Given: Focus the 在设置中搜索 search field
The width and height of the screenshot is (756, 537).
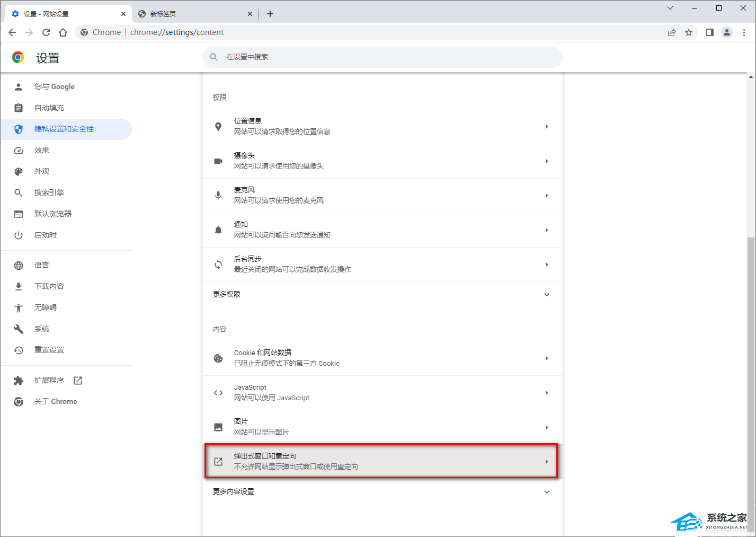Looking at the screenshot, I should coord(383,57).
